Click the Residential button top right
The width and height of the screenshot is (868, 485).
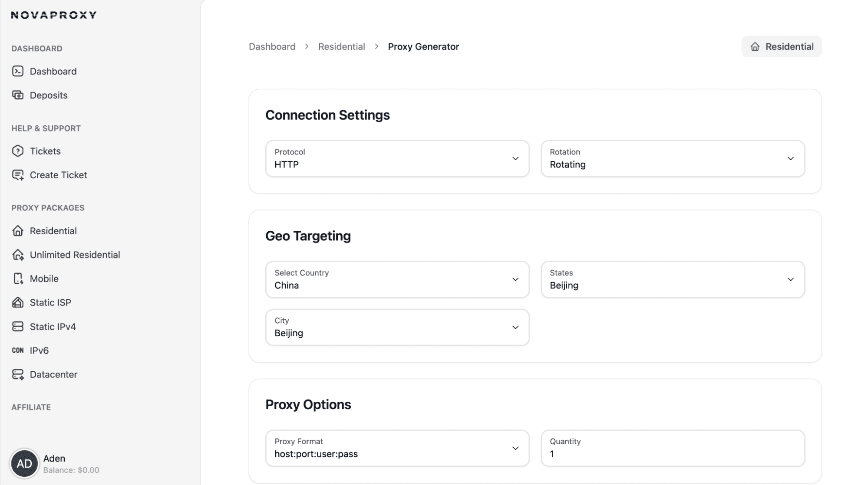click(x=781, y=46)
